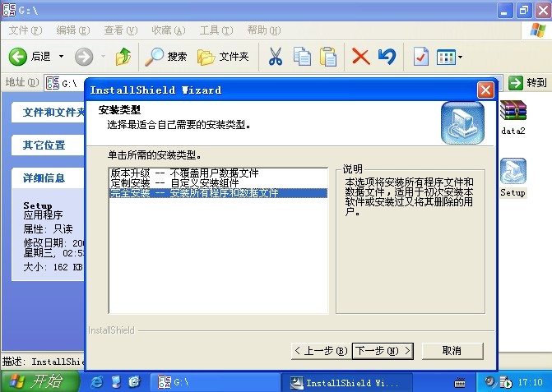Click the 17:10 system clock
The image size is (552, 392).
(x=530, y=382)
